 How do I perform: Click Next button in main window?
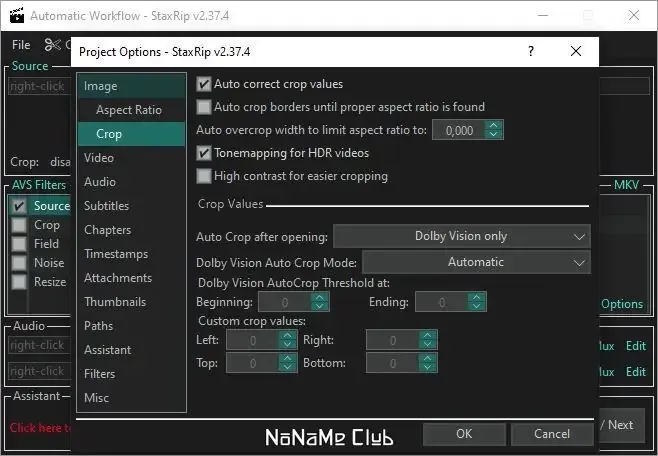tap(622, 425)
